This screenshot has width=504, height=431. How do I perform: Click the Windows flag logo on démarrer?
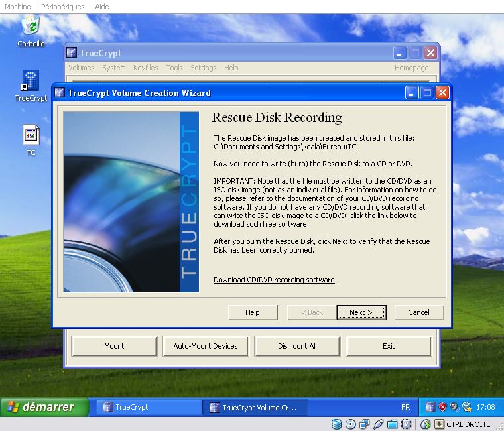[x=13, y=407]
